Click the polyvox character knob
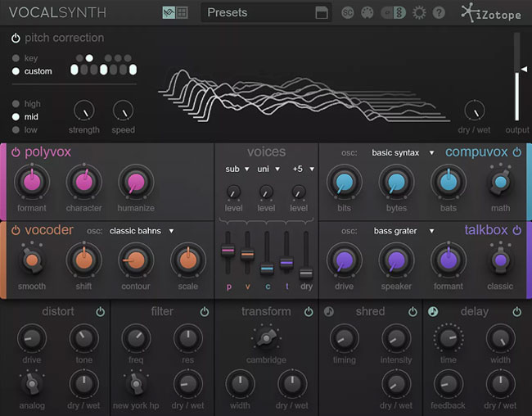The width and height of the screenshot is (532, 416). coord(83,182)
